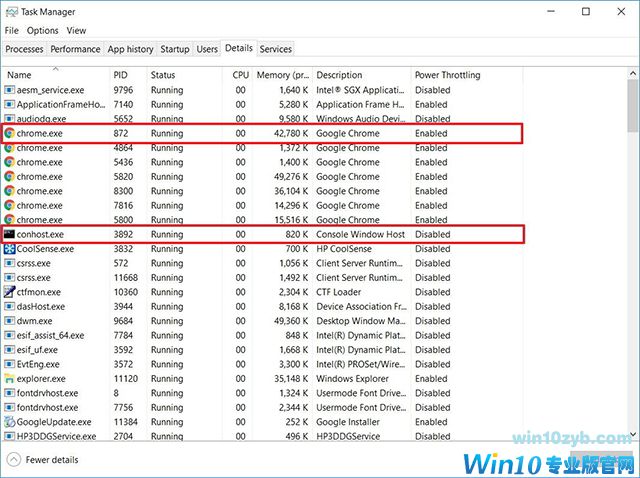Sort by the Status column header
Screen dimensions: 640x478
tap(184, 75)
